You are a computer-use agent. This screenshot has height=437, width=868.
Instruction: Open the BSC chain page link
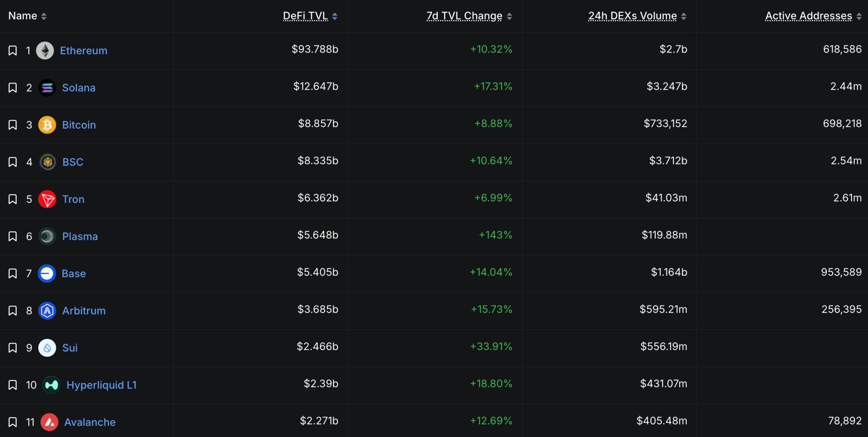click(73, 162)
